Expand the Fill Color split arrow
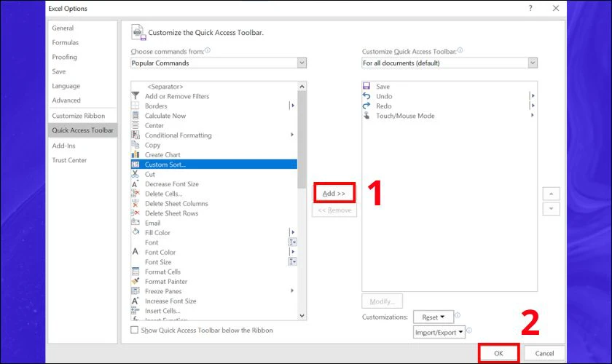The image size is (612, 364). click(x=293, y=232)
